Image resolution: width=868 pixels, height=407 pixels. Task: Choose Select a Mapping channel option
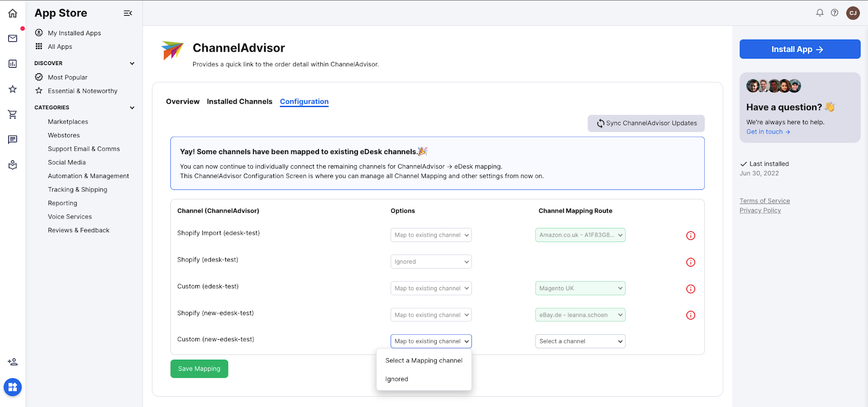[x=424, y=360]
